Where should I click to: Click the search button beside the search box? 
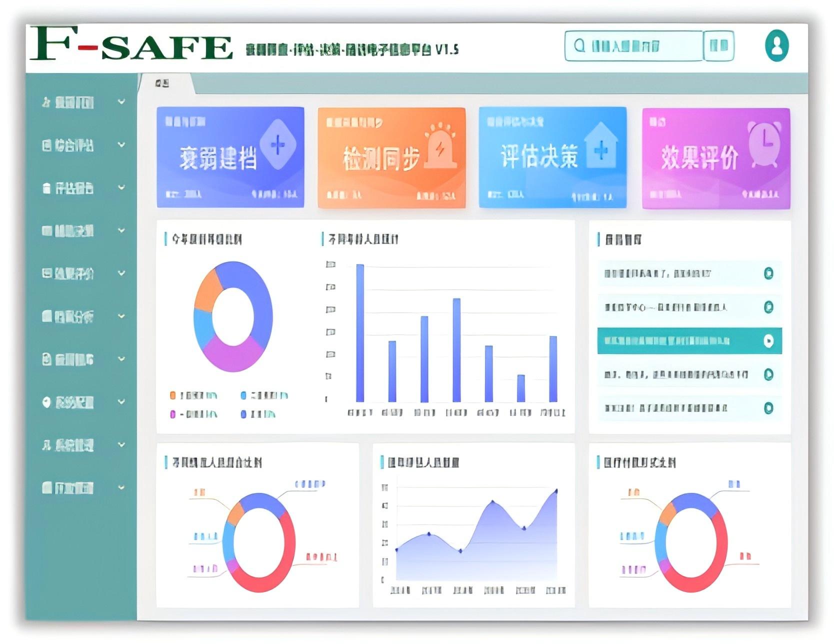[718, 46]
